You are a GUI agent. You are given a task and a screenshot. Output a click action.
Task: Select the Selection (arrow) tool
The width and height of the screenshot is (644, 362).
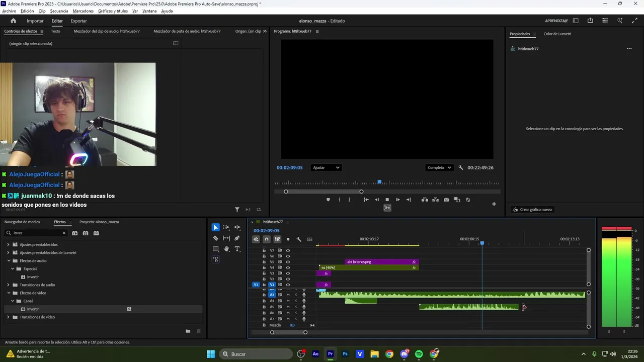216,227
